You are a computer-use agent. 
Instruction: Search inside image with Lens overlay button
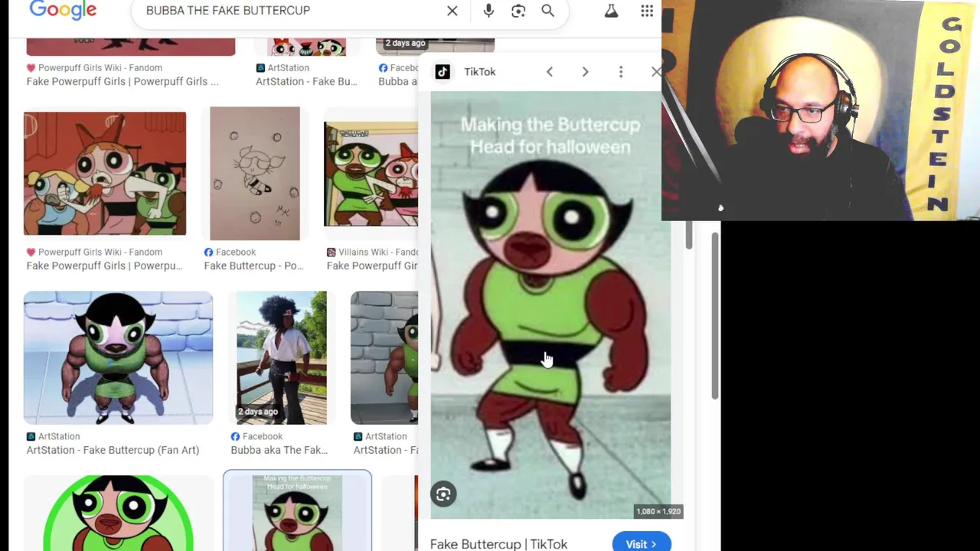coord(443,494)
